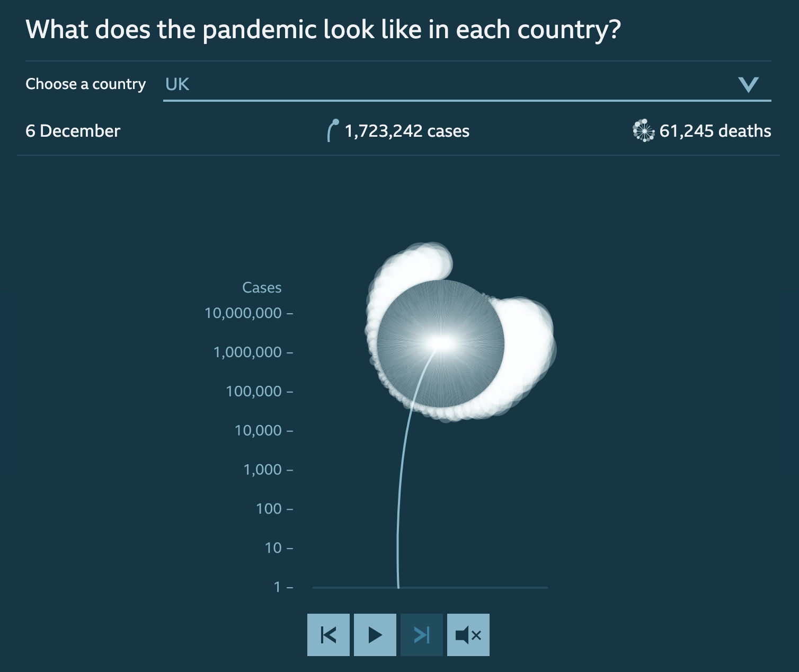Click the 10,000,000 axis tick label

click(x=243, y=313)
